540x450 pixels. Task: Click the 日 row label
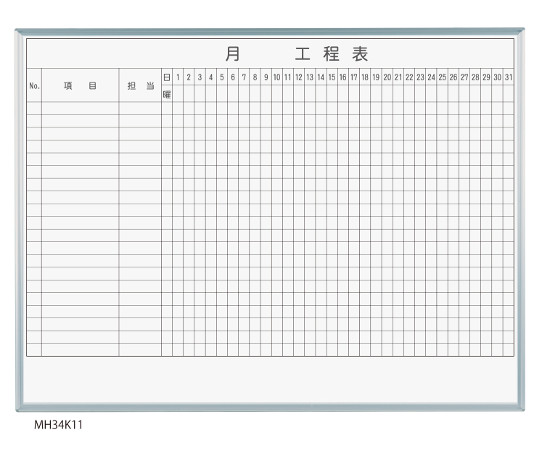167,77
